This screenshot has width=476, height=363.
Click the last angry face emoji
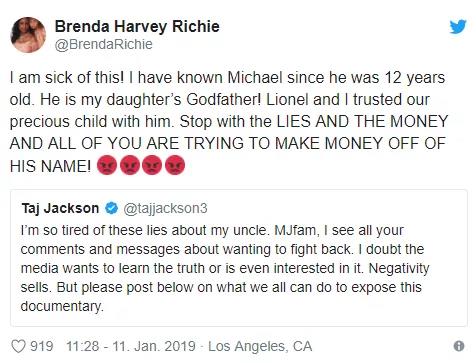click(x=175, y=165)
